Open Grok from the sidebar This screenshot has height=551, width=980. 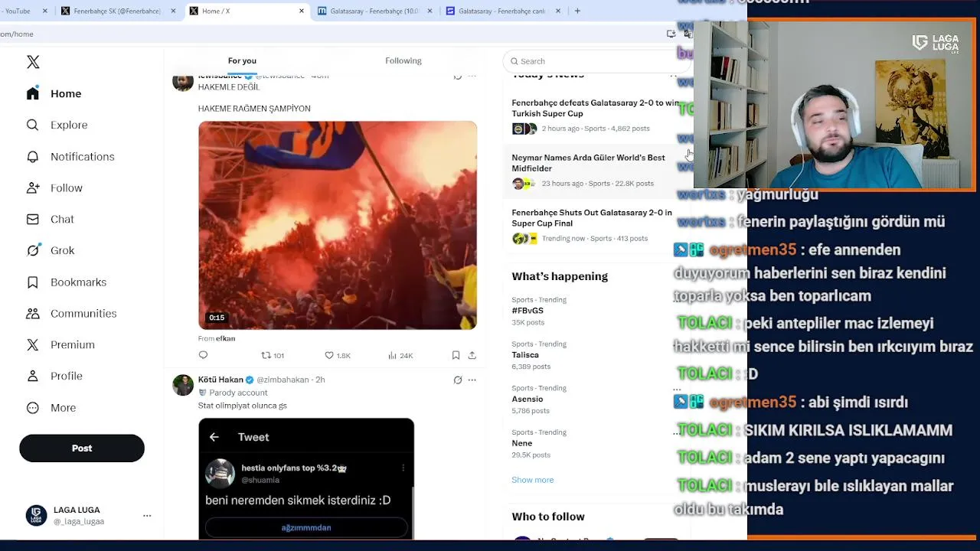point(50,250)
